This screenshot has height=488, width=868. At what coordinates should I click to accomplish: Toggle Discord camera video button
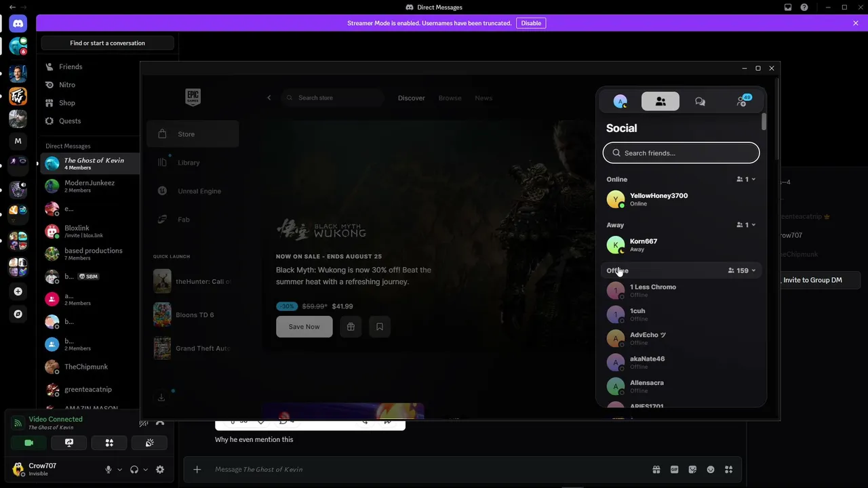pyautogui.click(x=28, y=443)
